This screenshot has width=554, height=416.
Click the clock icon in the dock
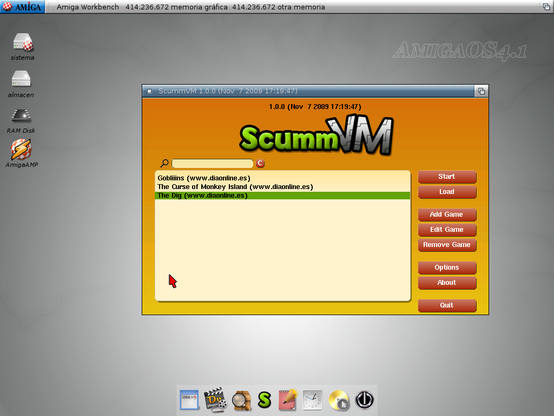(312, 400)
